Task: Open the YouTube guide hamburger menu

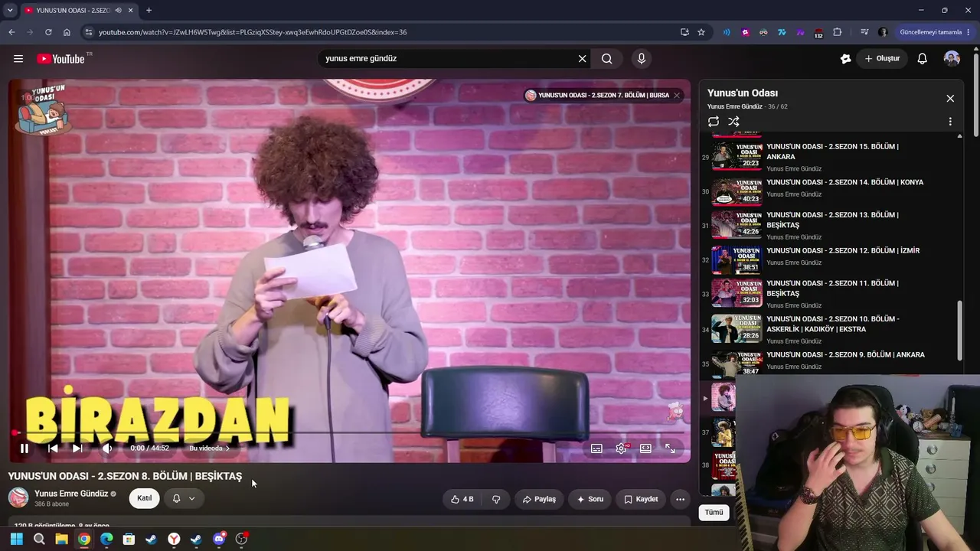Action: tap(18, 59)
